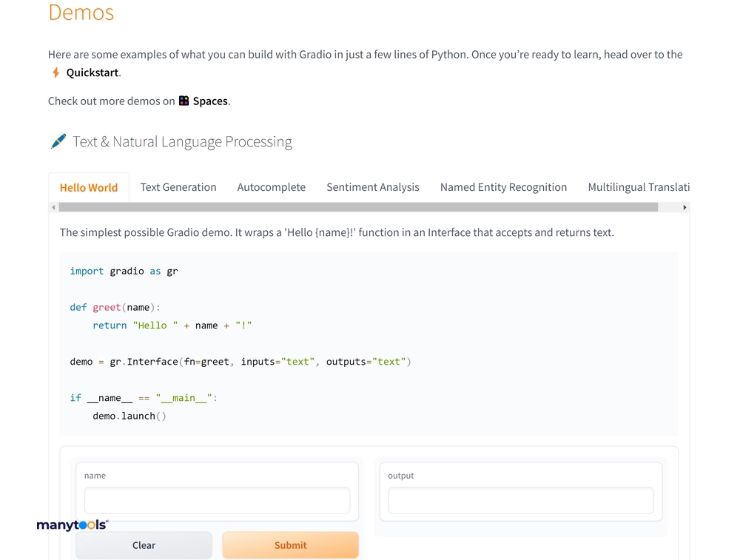The width and height of the screenshot is (740, 560).
Task: Click the scroll-left arrow on the tab bar
Action: (53, 207)
